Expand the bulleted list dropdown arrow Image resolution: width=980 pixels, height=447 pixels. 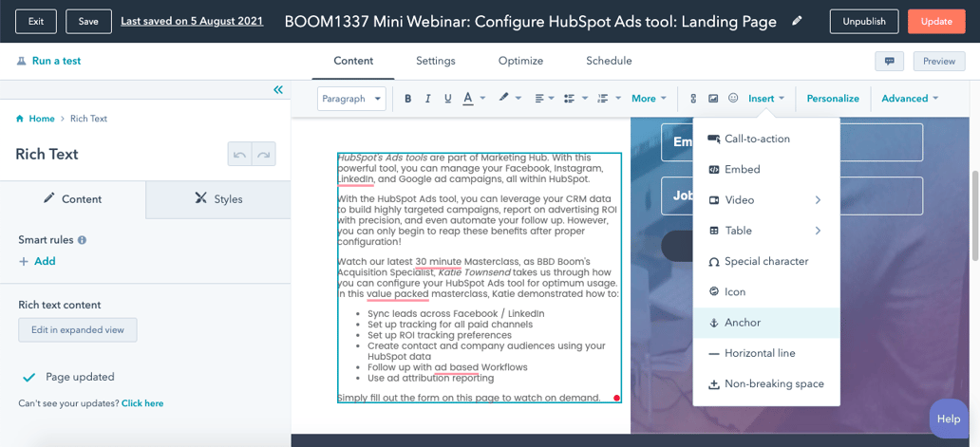pyautogui.click(x=585, y=98)
